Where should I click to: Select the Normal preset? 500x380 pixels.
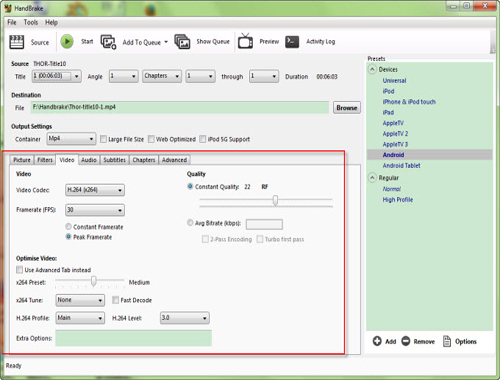(x=392, y=189)
